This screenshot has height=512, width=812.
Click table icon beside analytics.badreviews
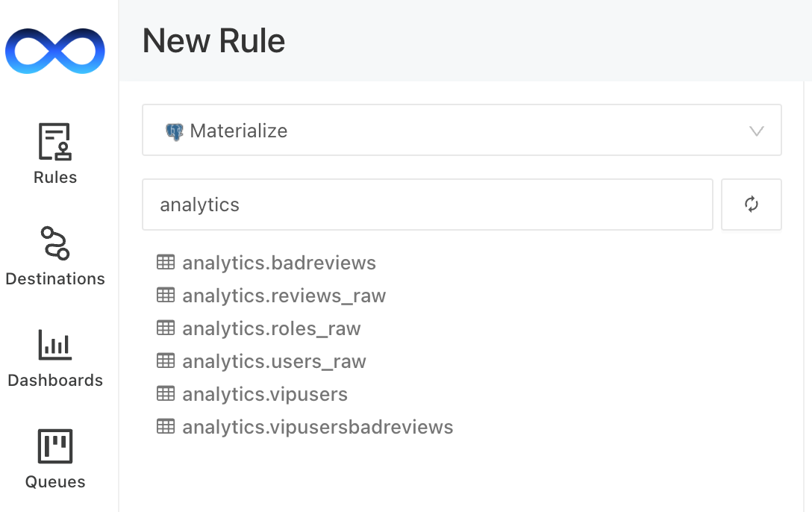coord(165,263)
